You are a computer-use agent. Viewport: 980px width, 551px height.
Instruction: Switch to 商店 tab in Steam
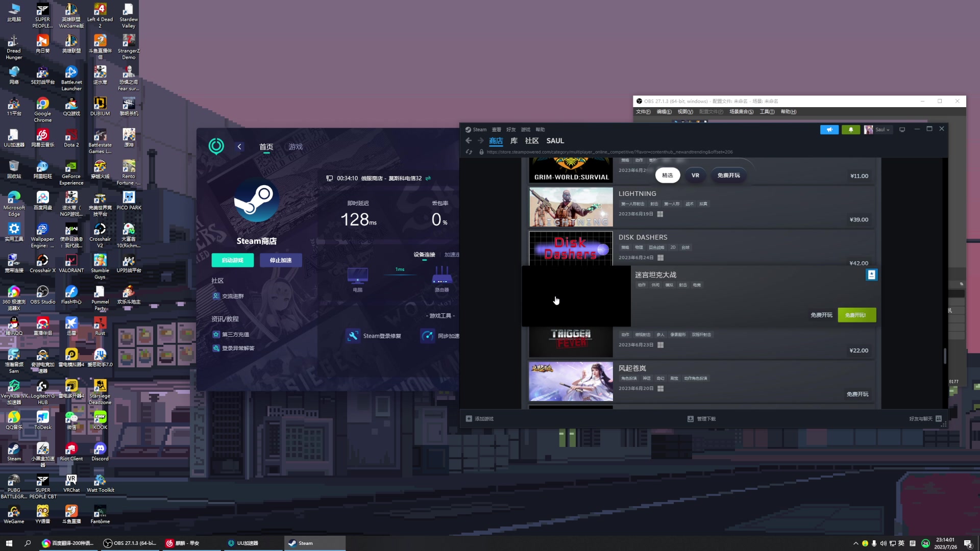[496, 141]
